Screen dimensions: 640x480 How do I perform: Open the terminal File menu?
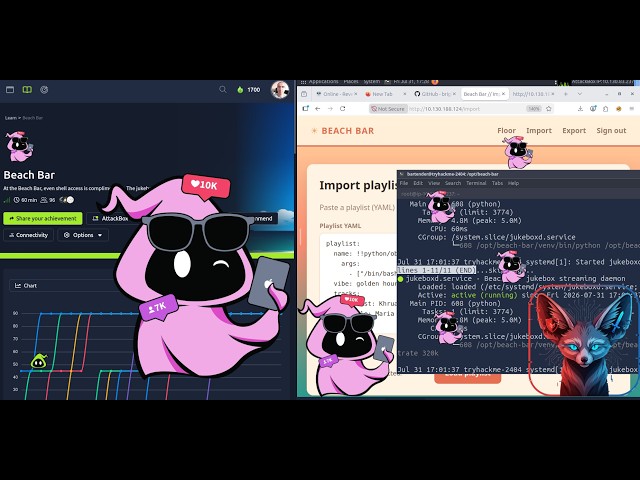pyautogui.click(x=404, y=183)
